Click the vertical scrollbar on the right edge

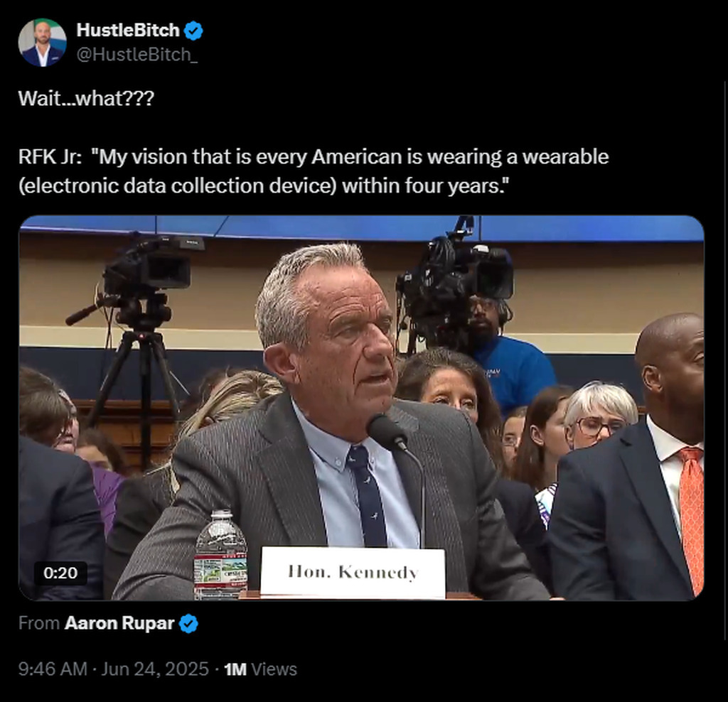(726, 360)
